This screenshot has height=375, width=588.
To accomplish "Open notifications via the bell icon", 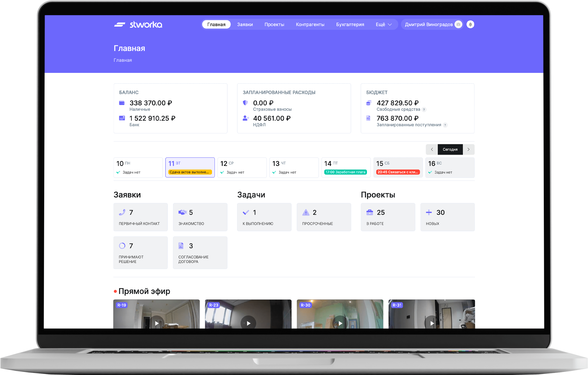I will point(470,24).
